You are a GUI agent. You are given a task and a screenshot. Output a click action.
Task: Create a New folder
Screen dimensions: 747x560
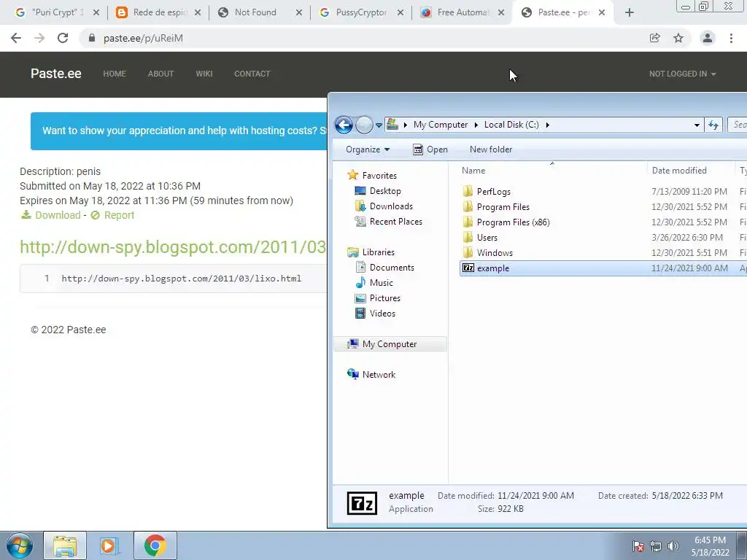pyautogui.click(x=491, y=149)
